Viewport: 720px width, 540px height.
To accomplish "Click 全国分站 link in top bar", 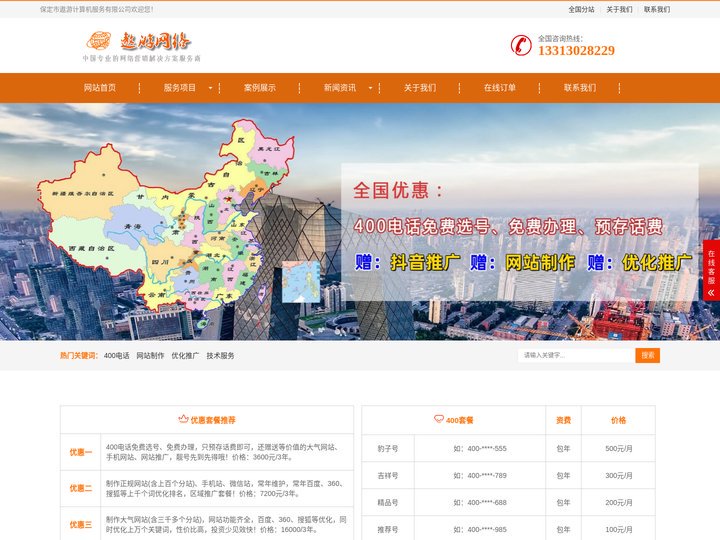I will coord(581,9).
